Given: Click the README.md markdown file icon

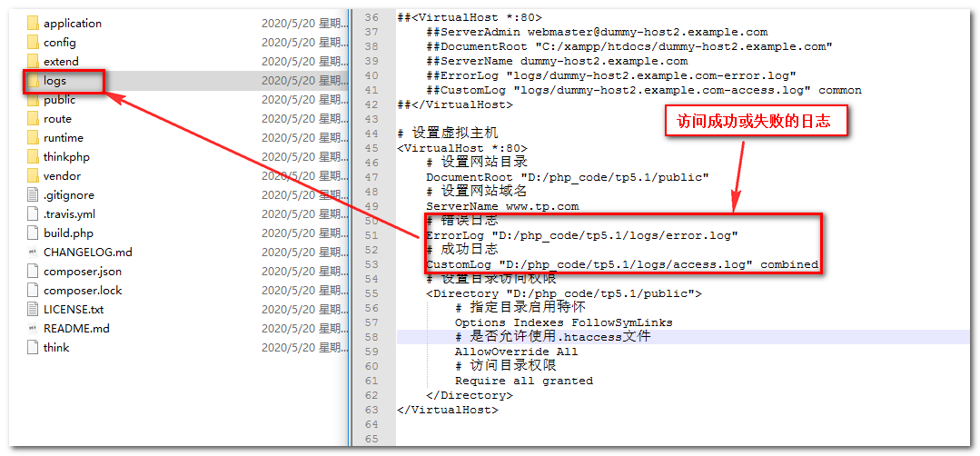Looking at the screenshot, I should click(x=33, y=329).
